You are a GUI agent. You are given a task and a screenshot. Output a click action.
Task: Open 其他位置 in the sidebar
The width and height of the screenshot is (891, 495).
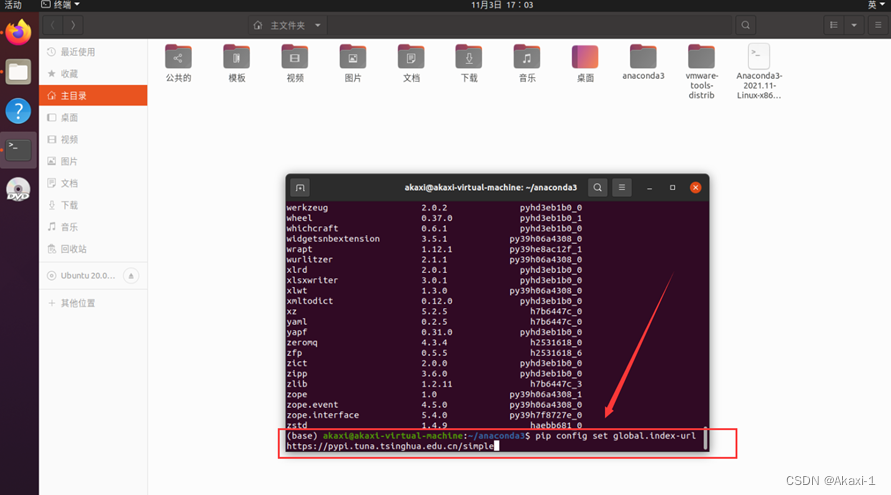click(x=93, y=303)
